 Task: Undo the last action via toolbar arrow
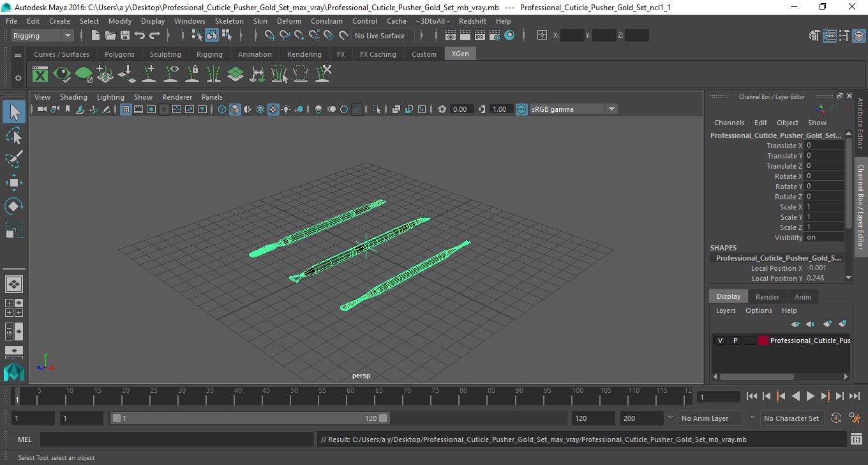tap(140, 36)
